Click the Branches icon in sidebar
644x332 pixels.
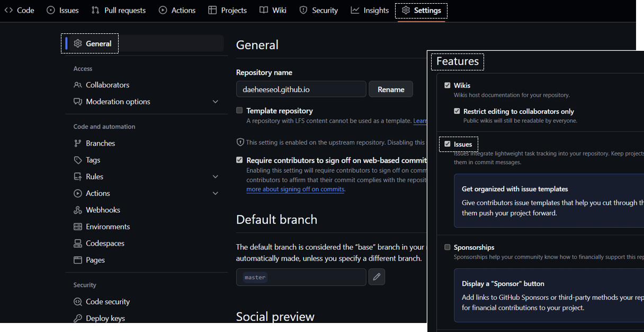tap(78, 143)
